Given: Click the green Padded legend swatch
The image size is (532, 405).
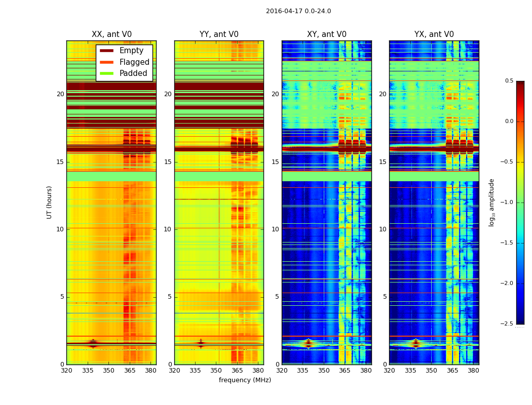Looking at the screenshot, I should 106,73.
